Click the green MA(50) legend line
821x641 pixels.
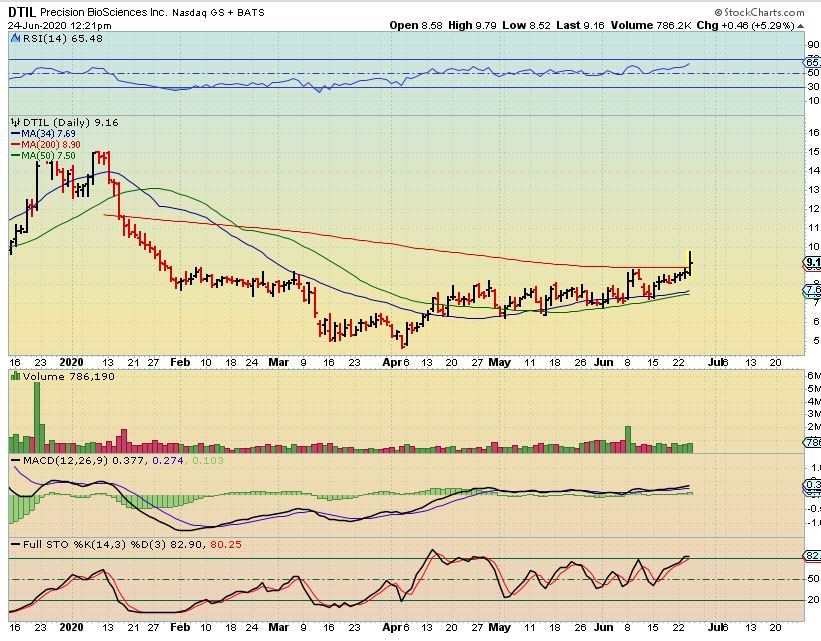coord(16,156)
